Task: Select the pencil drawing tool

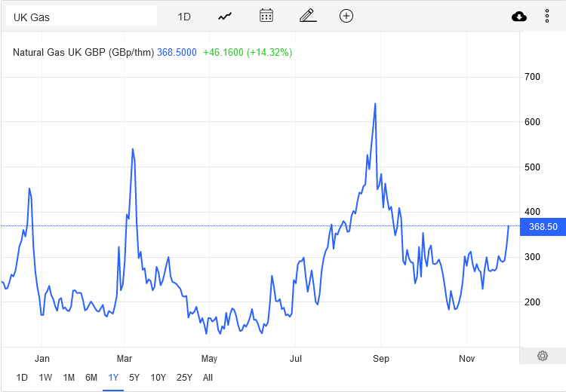Action: click(308, 16)
